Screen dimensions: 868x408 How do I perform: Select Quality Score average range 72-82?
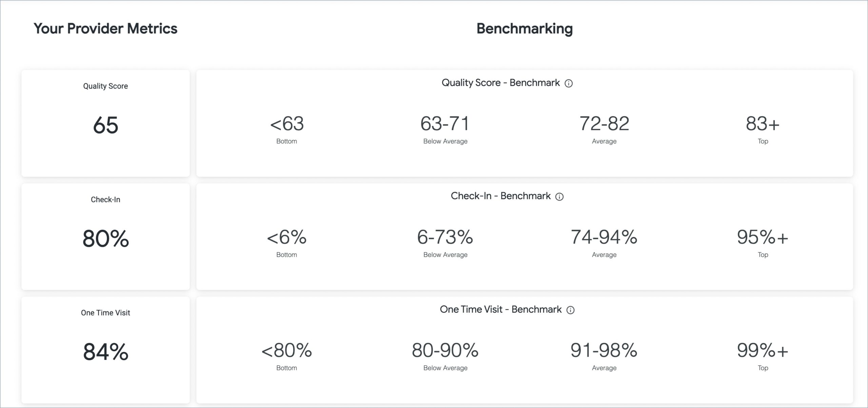tap(604, 124)
